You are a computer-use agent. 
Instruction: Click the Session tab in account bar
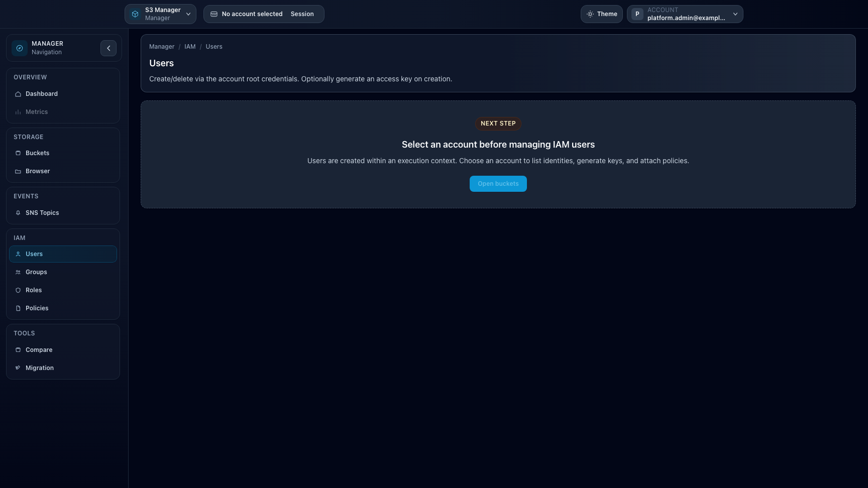click(x=302, y=14)
